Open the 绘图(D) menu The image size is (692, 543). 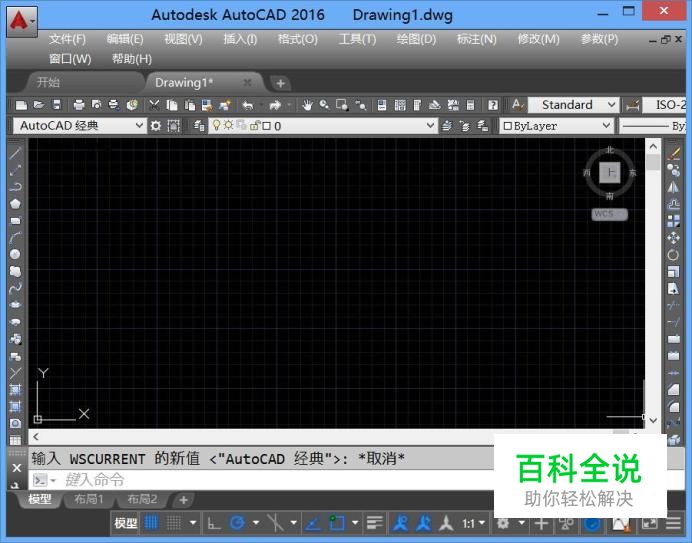pos(416,39)
